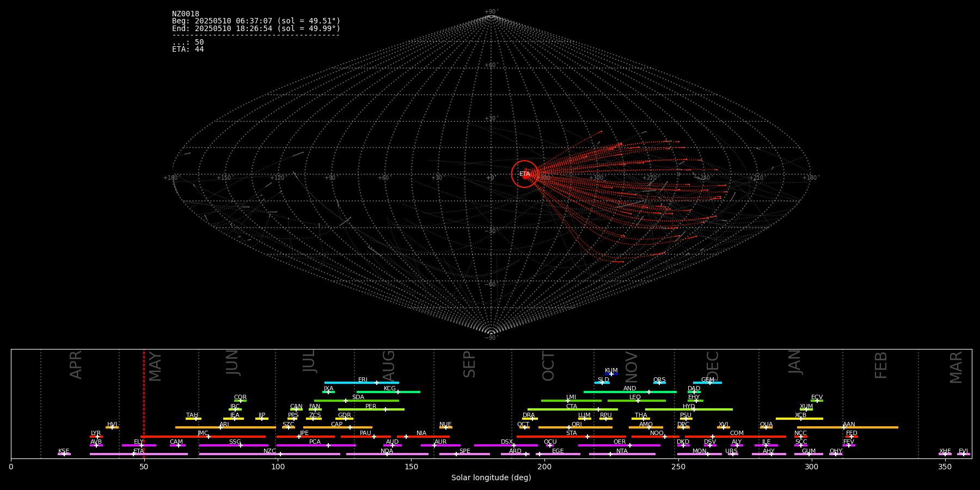Click the SDA shower label
This screenshot has width=980, height=490.
(358, 397)
